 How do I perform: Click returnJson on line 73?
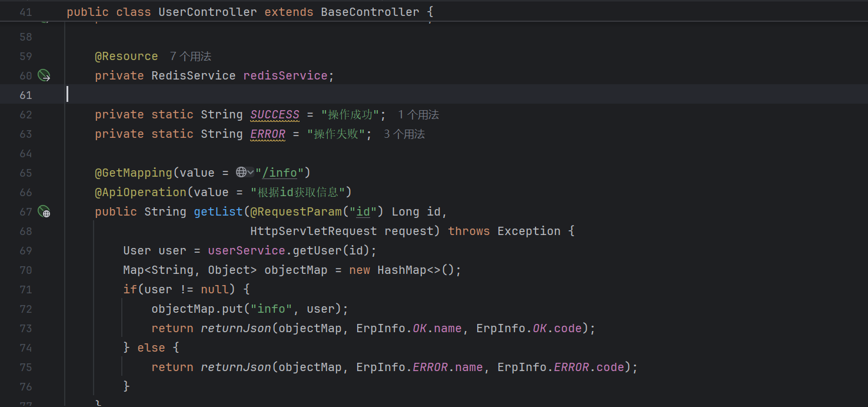pos(236,328)
